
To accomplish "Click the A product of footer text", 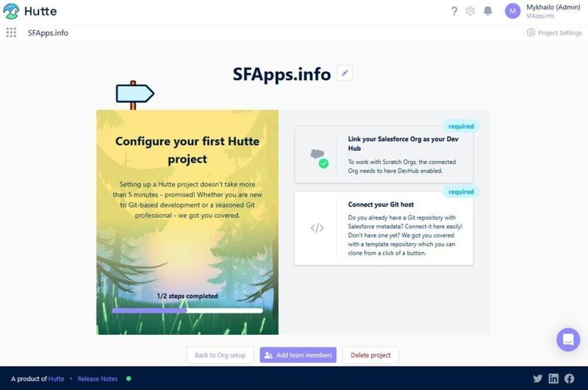I will (29, 379).
